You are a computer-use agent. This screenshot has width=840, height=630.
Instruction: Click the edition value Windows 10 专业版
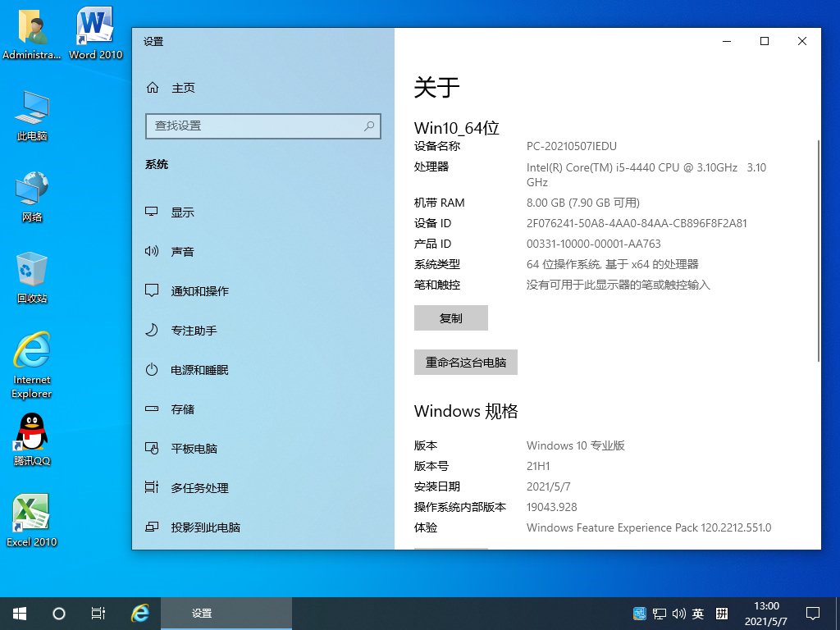(576, 445)
